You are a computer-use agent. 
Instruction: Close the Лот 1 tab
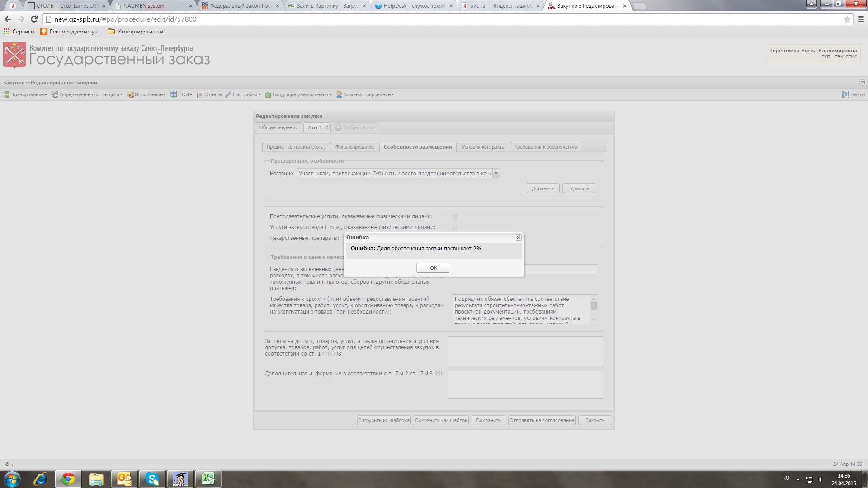[327, 127]
